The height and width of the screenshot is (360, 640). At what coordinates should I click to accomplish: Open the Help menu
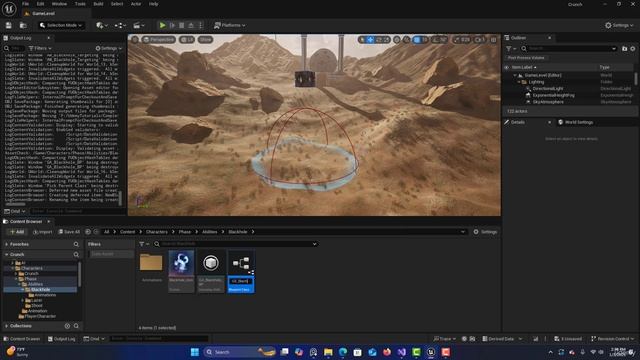tap(153, 4)
